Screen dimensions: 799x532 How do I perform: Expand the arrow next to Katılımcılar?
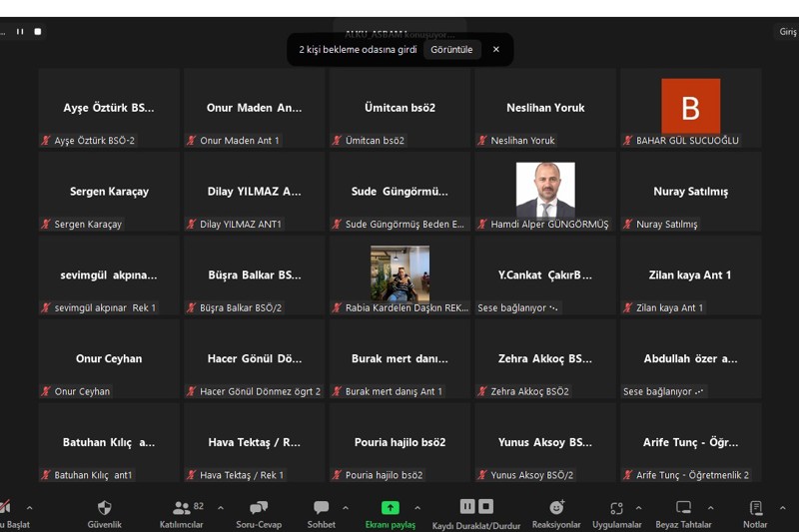[x=221, y=508]
